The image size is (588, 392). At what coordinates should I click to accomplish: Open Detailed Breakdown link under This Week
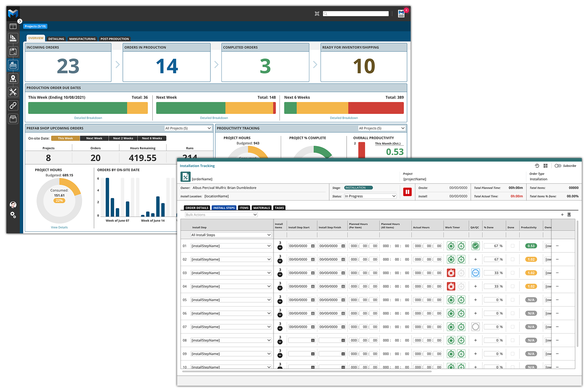88,118
